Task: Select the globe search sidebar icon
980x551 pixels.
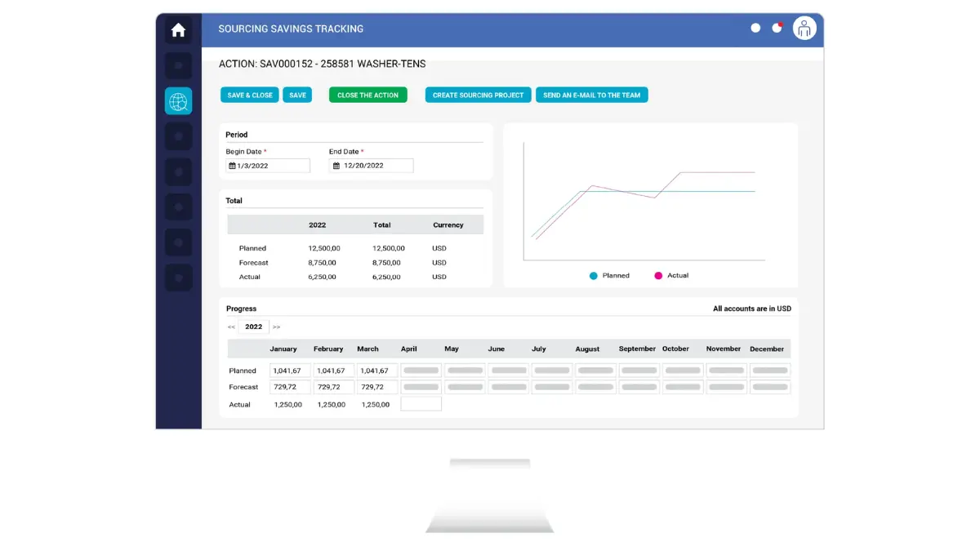Action: pyautogui.click(x=178, y=101)
